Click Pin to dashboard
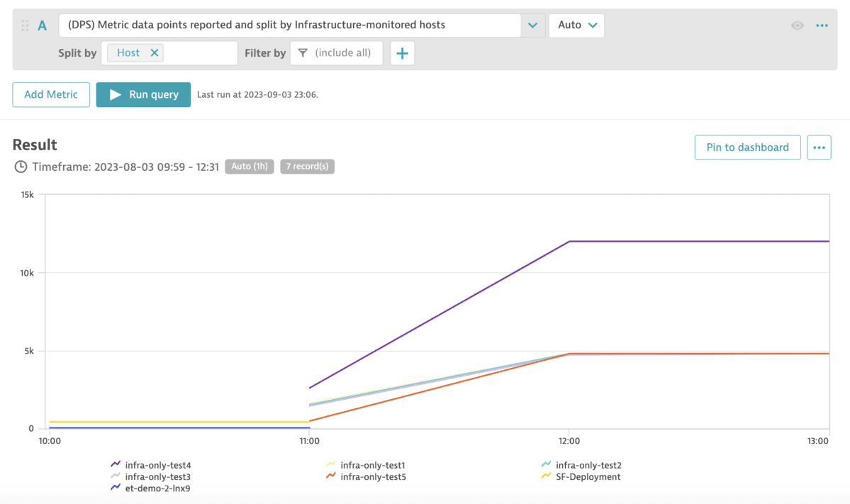Image resolution: width=850 pixels, height=504 pixels. [747, 147]
